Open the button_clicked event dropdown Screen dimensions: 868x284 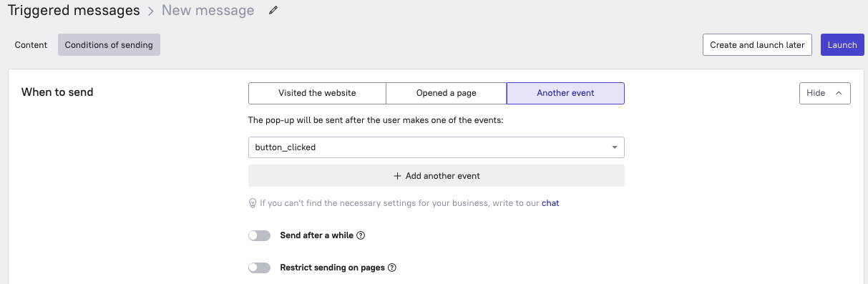(x=437, y=147)
